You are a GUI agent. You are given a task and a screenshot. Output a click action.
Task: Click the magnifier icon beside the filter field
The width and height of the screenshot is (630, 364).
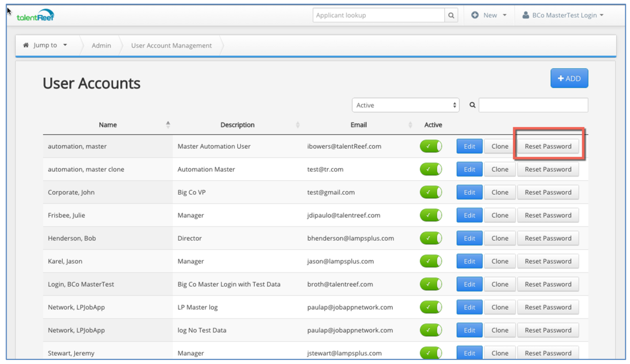471,105
